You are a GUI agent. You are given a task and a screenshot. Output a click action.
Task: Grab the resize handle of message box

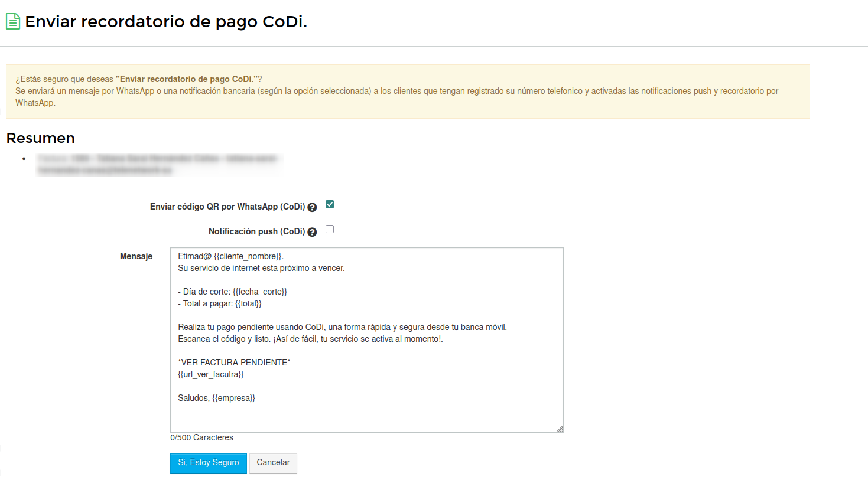pyautogui.click(x=559, y=429)
